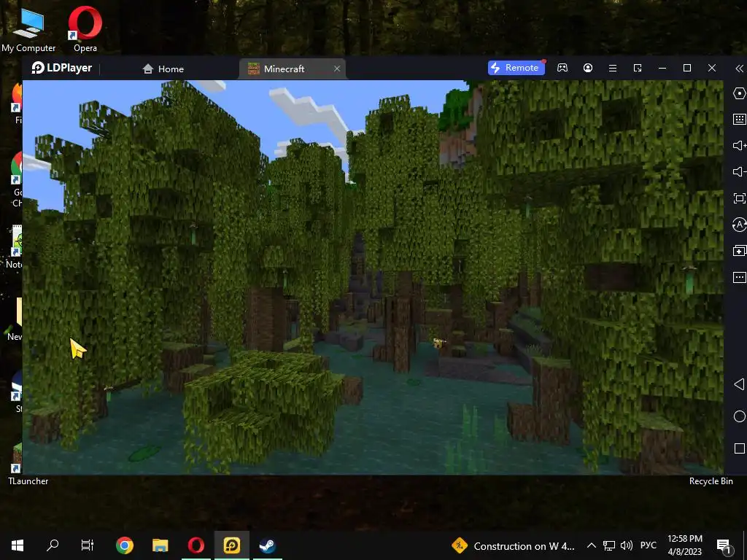
Task: Open multi-instance manager sidebar icon
Action: (x=740, y=251)
